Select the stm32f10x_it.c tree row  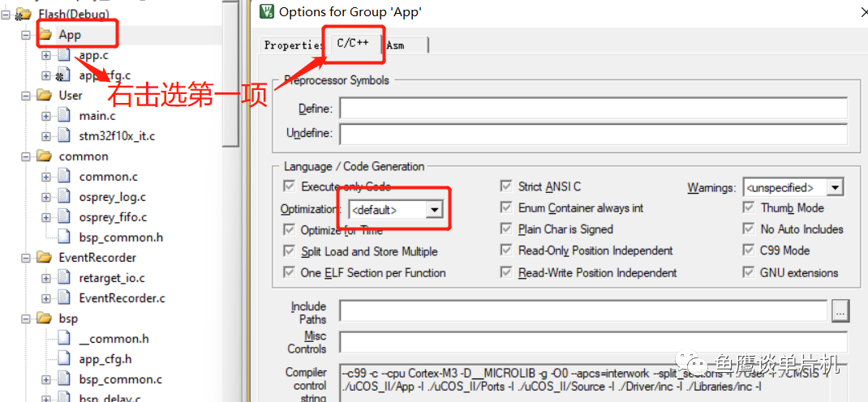117,136
